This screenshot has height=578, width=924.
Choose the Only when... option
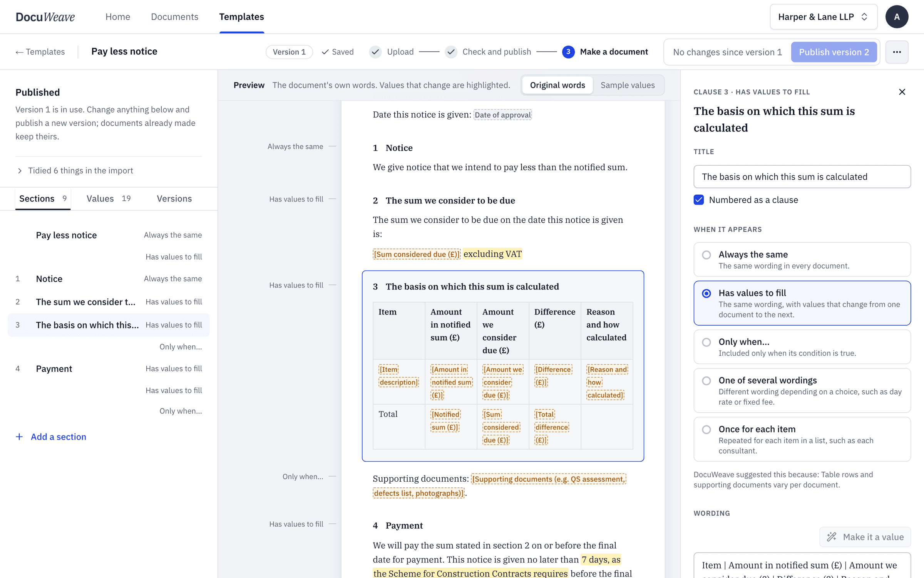[802, 347]
